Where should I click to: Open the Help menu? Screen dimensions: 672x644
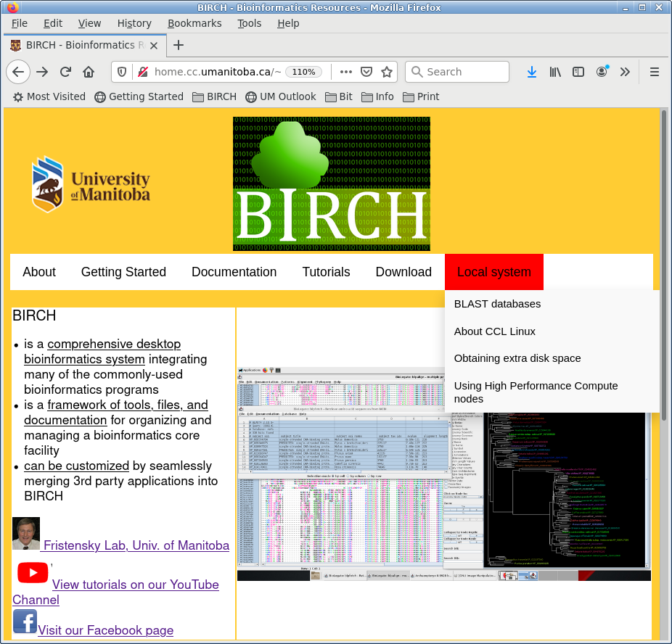pos(288,23)
